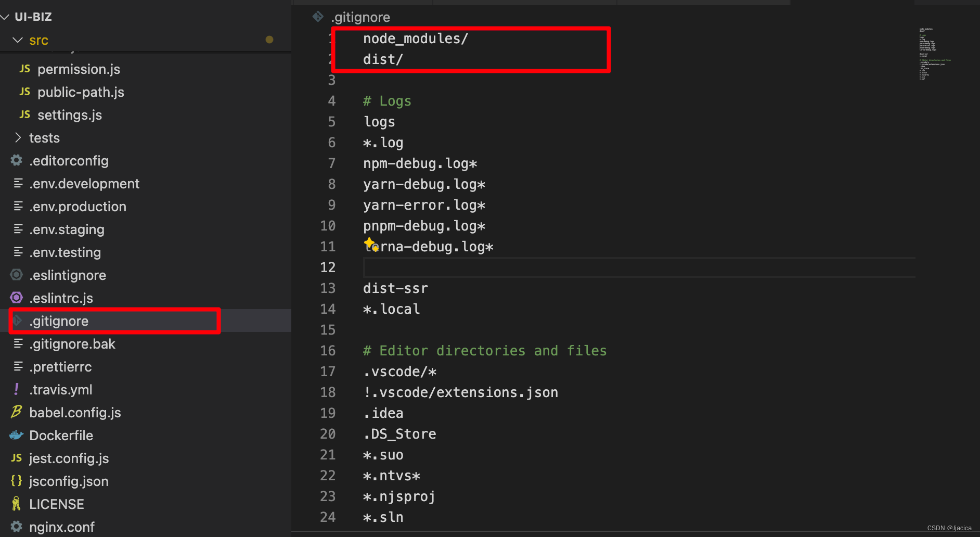
Task: Click the unsaved changes dot beside src
Action: [x=269, y=39]
